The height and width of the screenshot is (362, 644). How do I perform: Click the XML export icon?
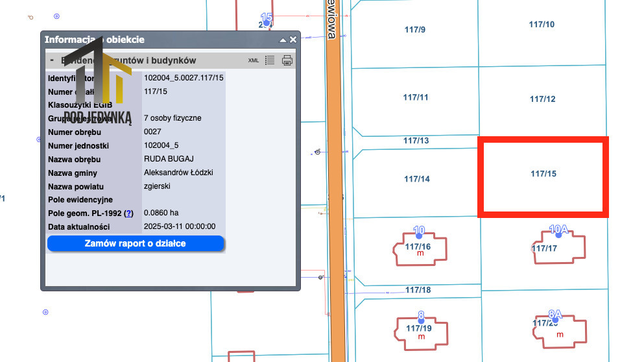(x=254, y=60)
